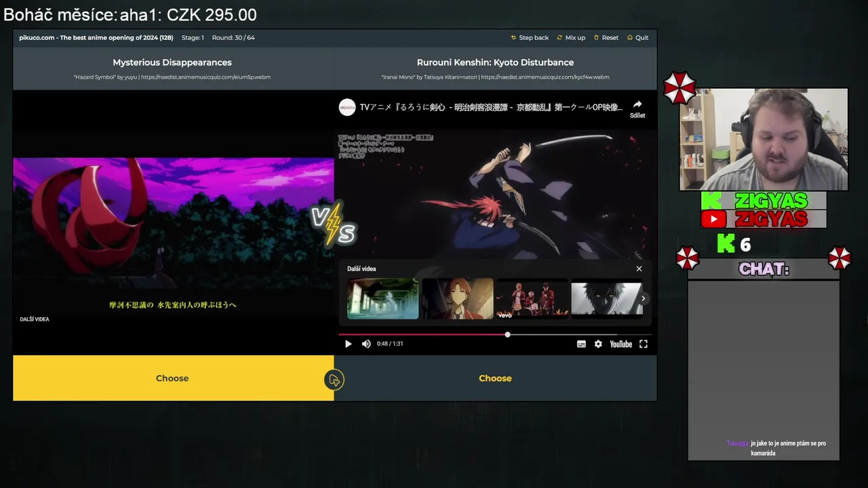Close the Další videa suggestions panel

pos(639,268)
